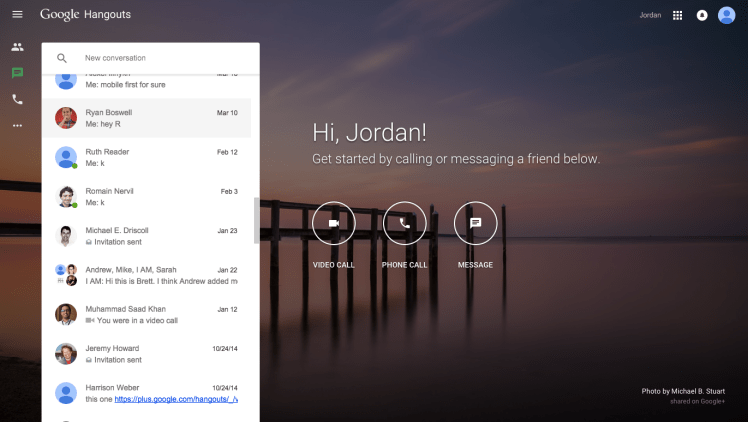Click the Feb 3 date on Romain Nervil
The image size is (748, 422).
click(229, 191)
